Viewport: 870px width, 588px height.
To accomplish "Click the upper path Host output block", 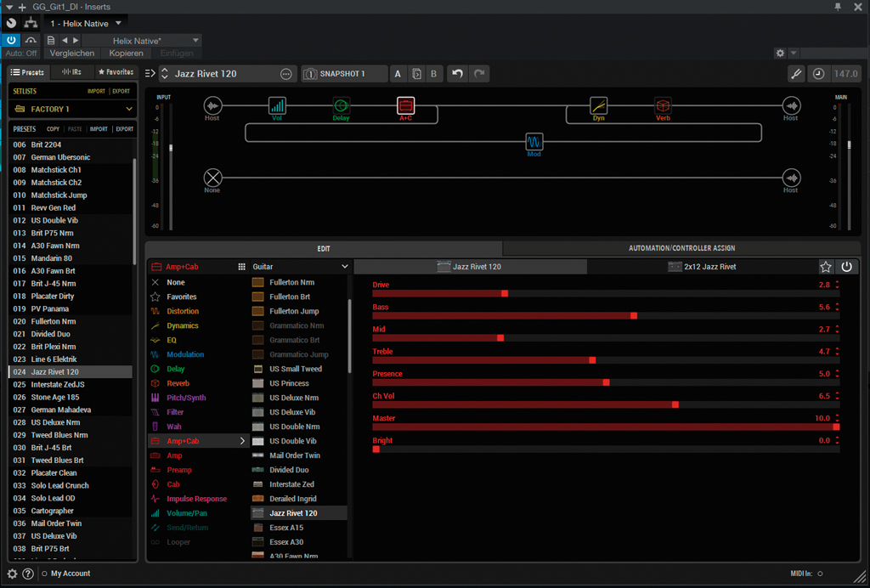I will 791,105.
